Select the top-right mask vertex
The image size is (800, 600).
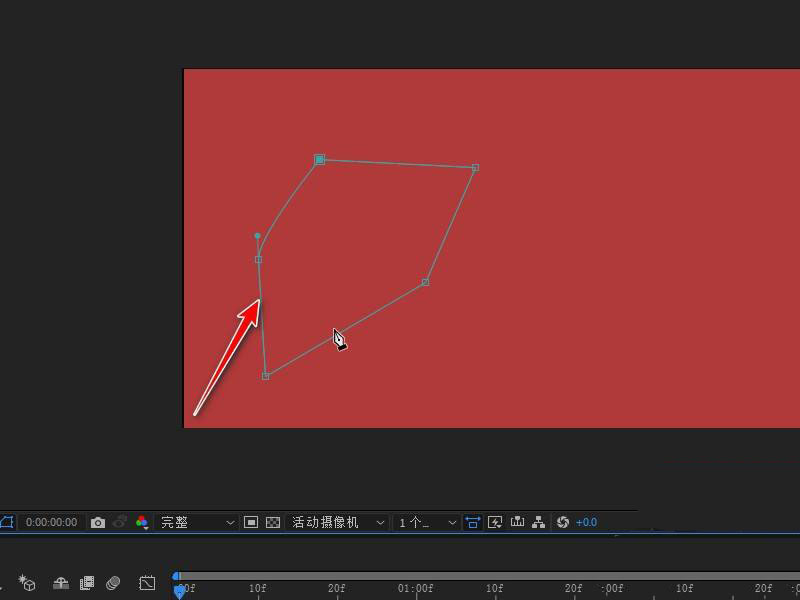475,167
